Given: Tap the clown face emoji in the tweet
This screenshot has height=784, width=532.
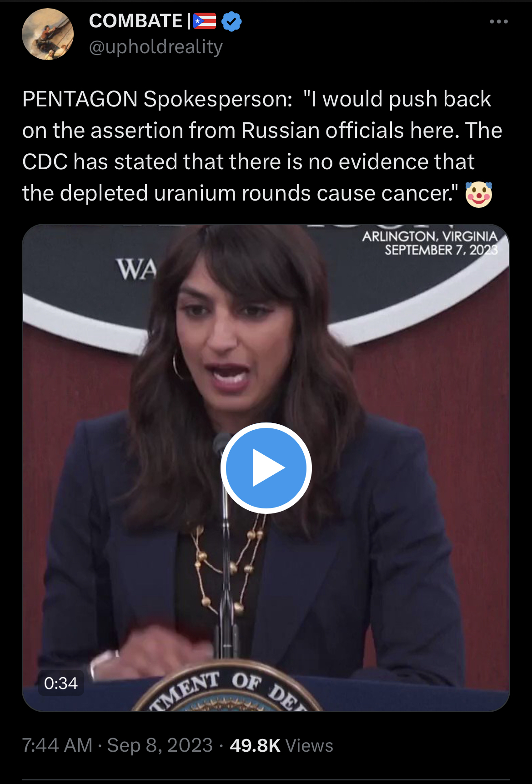Looking at the screenshot, I should [x=478, y=194].
